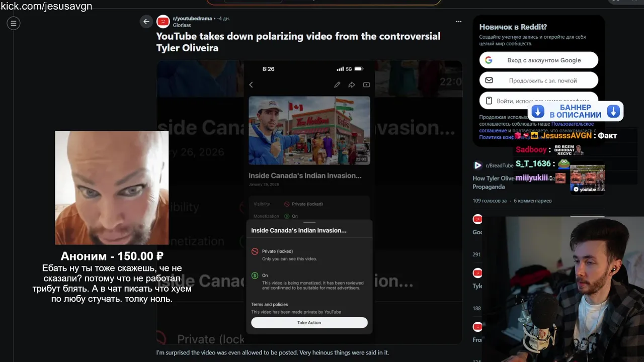
Task: Click the Private (locked) red icon
Action: pos(255,251)
